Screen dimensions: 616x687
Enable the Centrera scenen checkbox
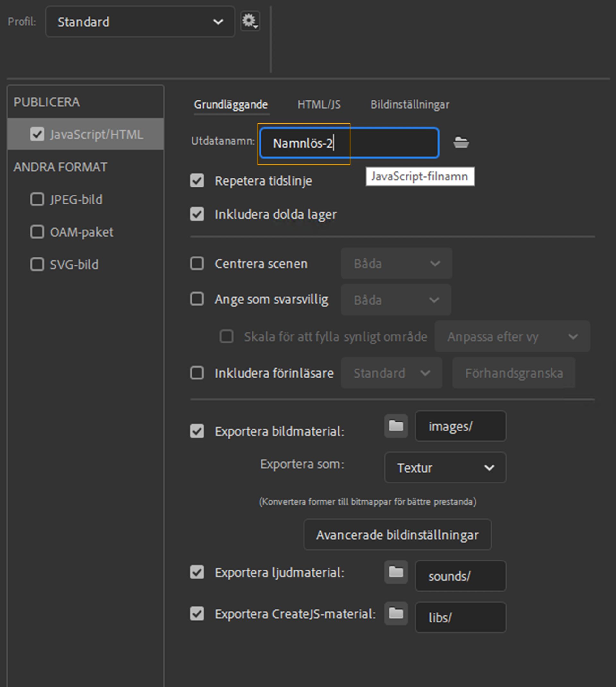point(197,264)
